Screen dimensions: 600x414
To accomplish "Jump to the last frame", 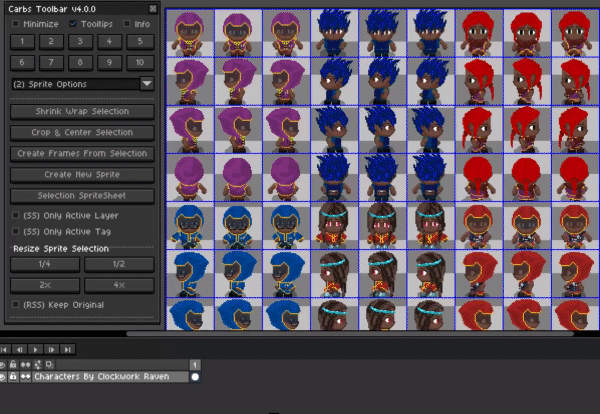I will [67, 349].
